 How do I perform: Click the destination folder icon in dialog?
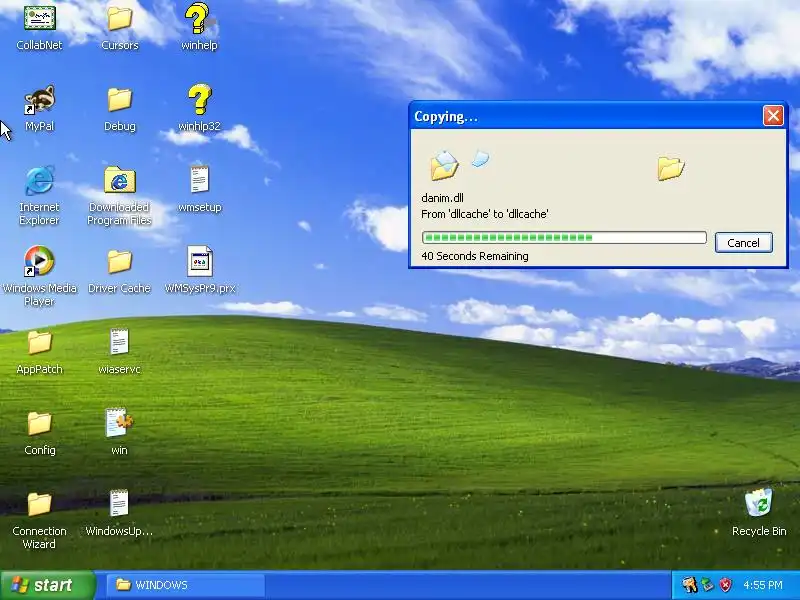(x=670, y=168)
